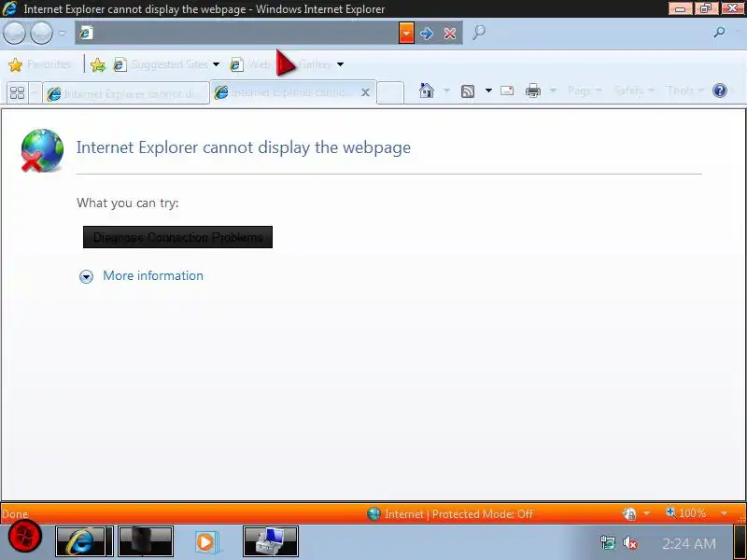Image resolution: width=747 pixels, height=560 pixels.
Task: Open the Favorites star button
Action: coord(40,64)
